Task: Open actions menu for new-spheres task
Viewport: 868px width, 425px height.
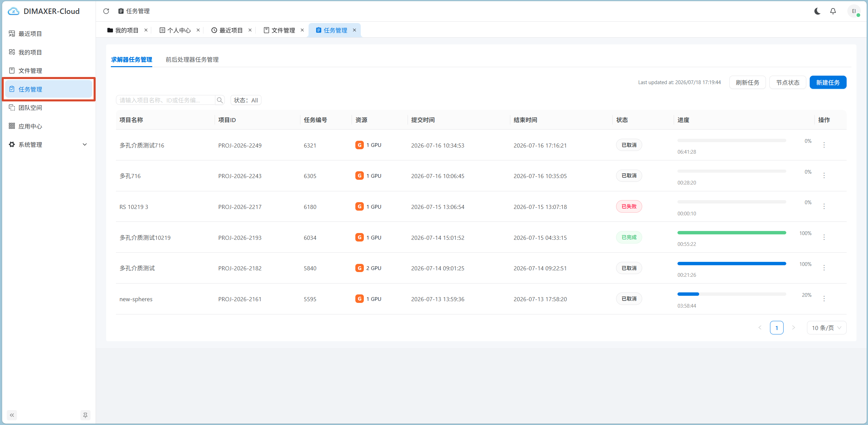Action: [824, 298]
